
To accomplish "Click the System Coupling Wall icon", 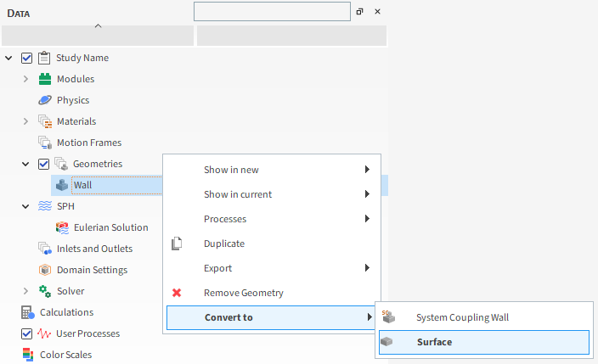I will [x=388, y=316].
